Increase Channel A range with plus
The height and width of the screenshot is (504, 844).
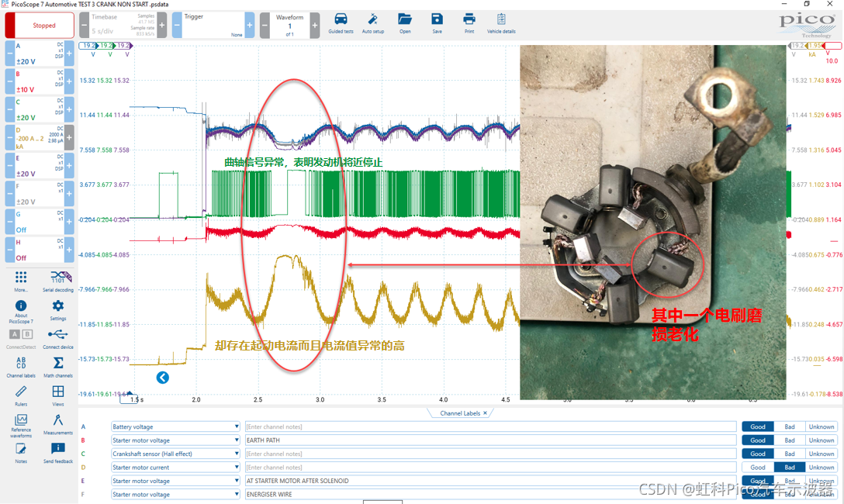coord(70,54)
